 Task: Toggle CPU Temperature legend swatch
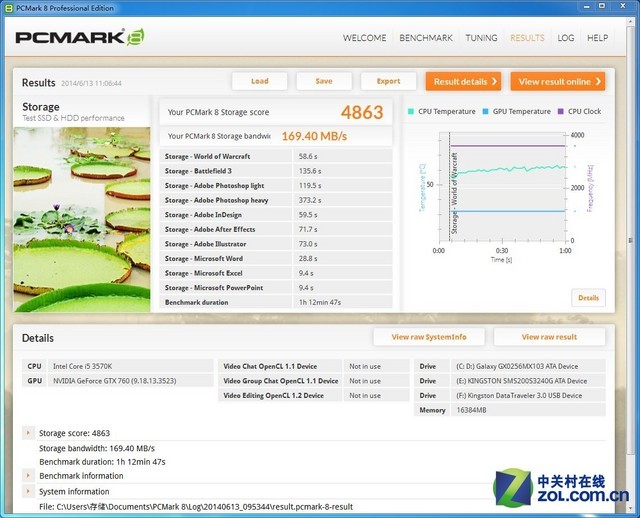click(x=411, y=111)
